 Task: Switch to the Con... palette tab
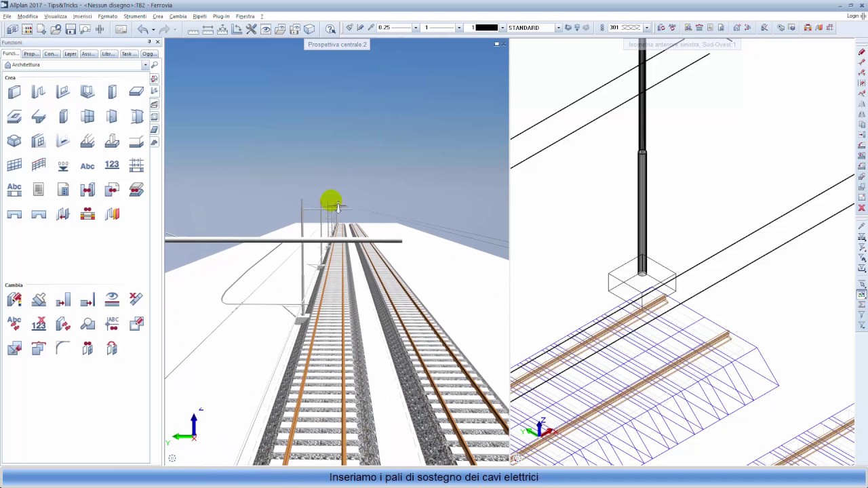click(51, 54)
